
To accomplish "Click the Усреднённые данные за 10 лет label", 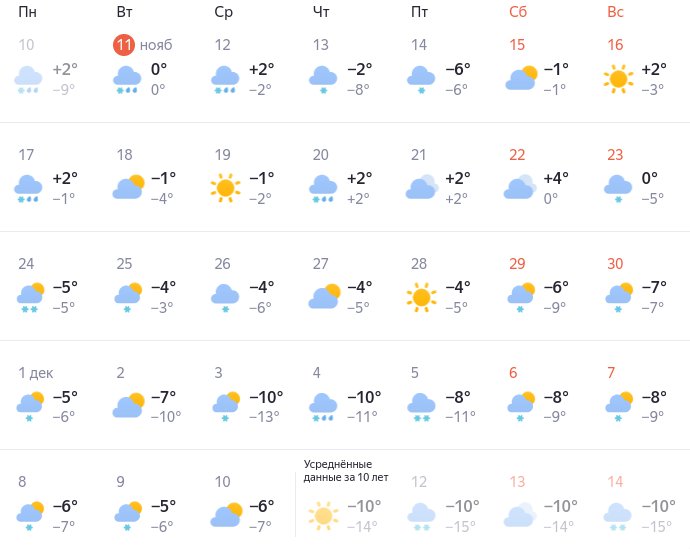I will [x=346, y=471].
